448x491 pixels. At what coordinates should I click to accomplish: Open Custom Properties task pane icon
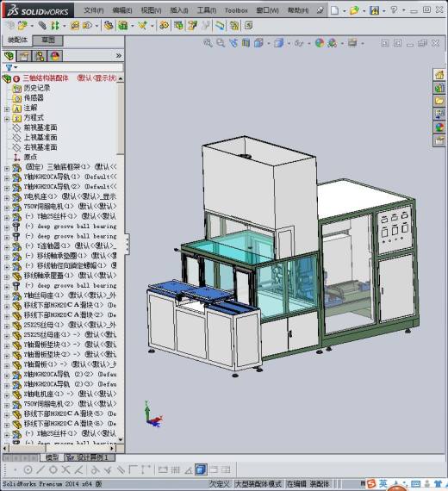click(x=439, y=140)
